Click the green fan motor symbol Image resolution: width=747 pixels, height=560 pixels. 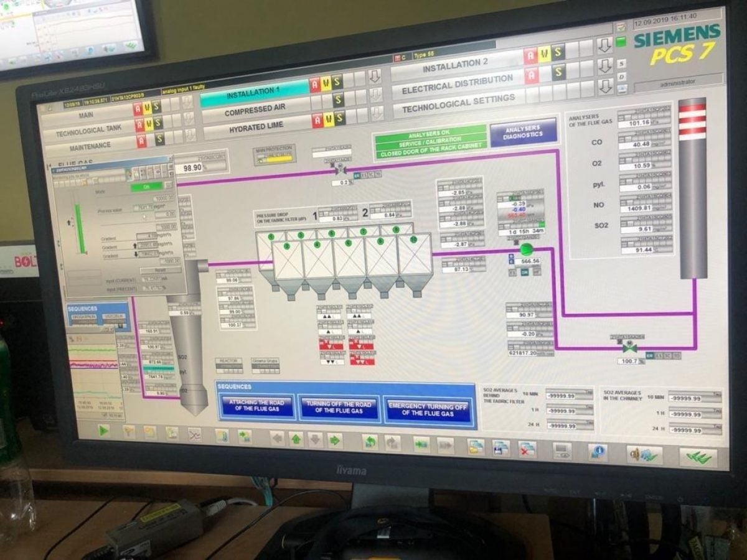point(527,250)
